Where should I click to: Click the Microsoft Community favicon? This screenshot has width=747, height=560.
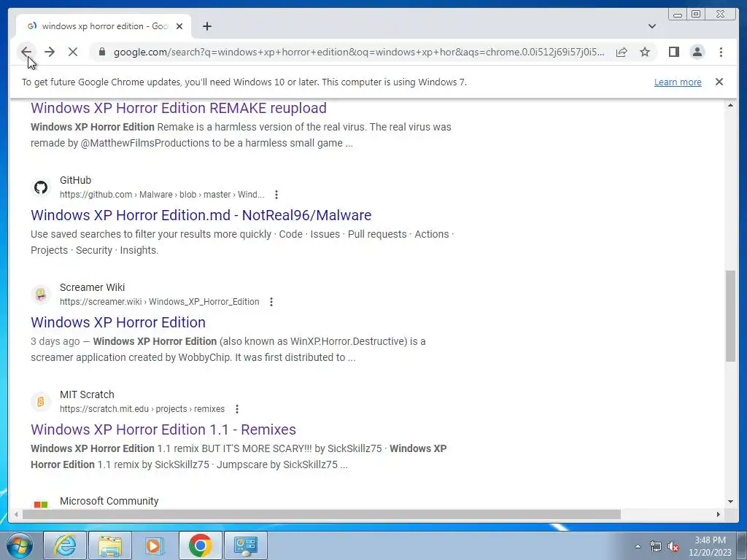[41, 505]
